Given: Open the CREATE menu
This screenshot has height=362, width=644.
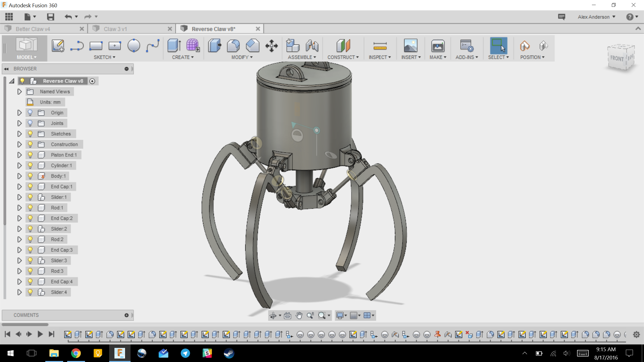Looking at the screenshot, I should point(183,57).
